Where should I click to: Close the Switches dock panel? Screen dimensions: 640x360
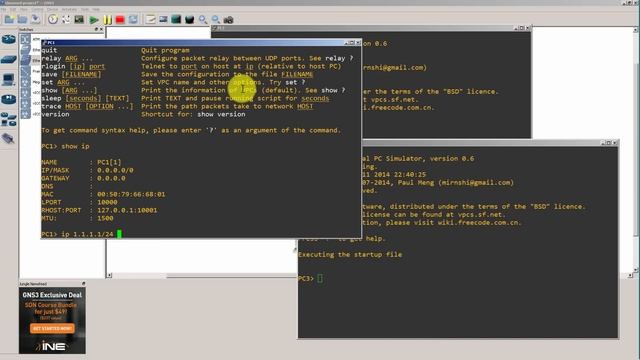tap(102, 29)
